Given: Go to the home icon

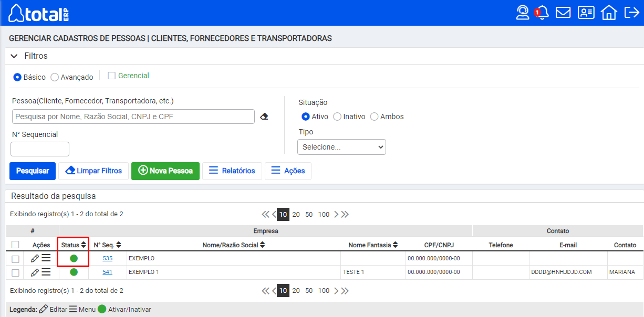Looking at the screenshot, I should (x=609, y=12).
